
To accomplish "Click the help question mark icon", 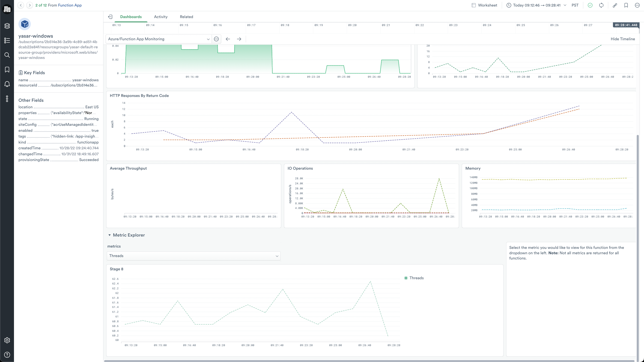I will point(7,355).
